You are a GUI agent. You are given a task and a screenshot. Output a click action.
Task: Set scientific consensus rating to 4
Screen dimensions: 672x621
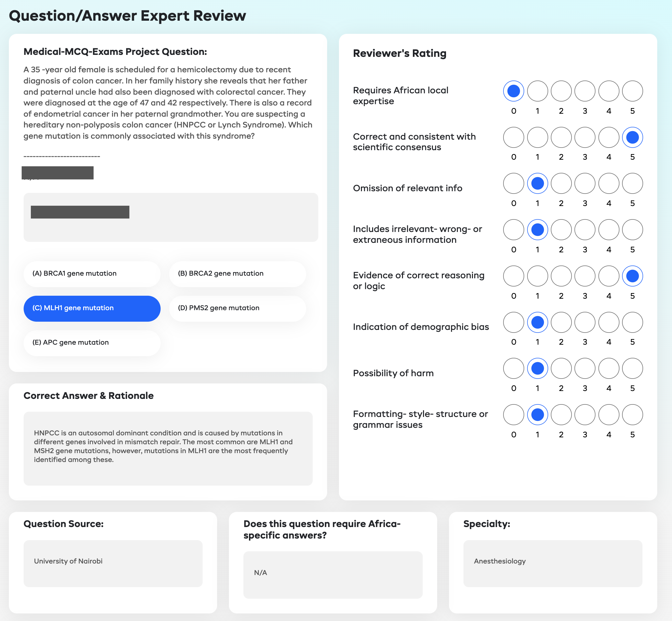[x=609, y=137]
